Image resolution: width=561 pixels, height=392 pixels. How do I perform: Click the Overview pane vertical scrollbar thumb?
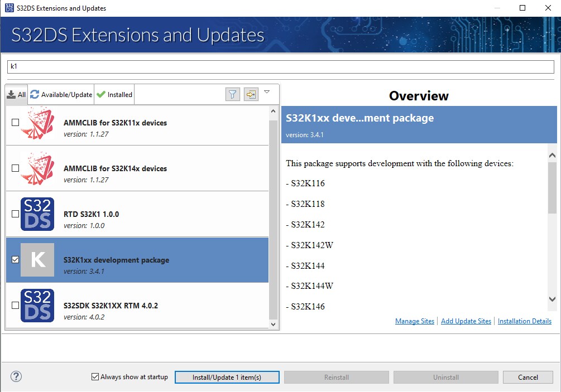point(552,190)
